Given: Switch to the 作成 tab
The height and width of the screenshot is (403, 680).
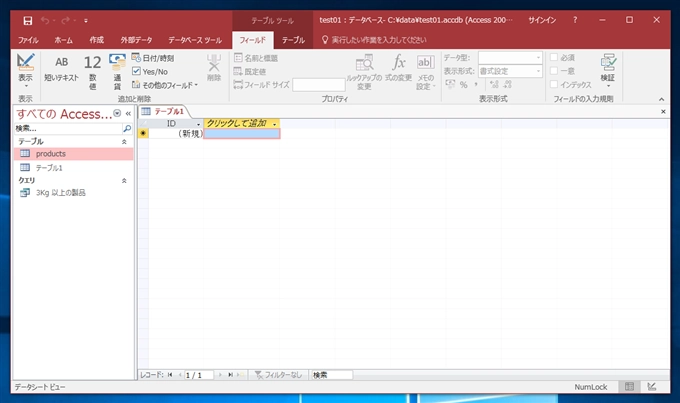Looking at the screenshot, I should click(x=97, y=40).
